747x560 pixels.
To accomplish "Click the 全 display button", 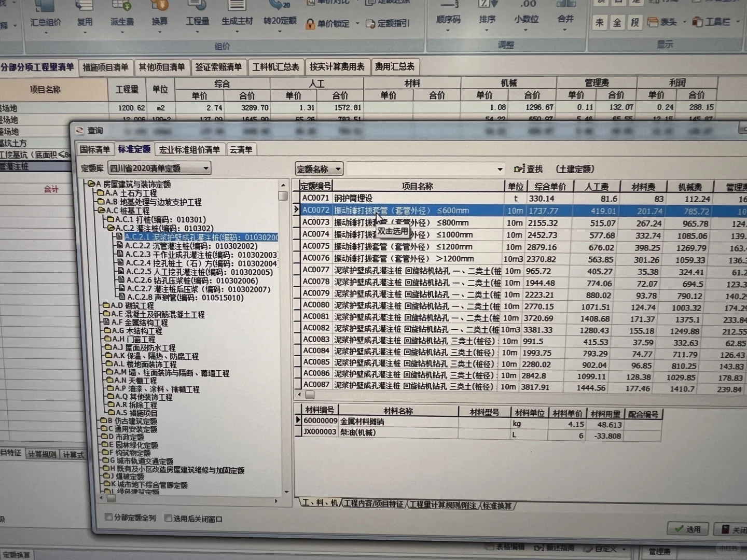I will pyautogui.click(x=617, y=22).
